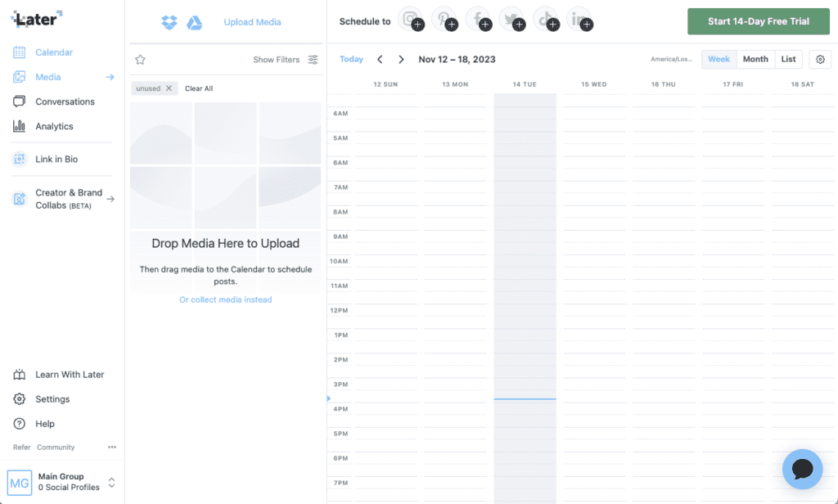Image resolution: width=838 pixels, height=504 pixels.
Task: Click the Nov 12 – 18, 2023 date range
Action: tap(457, 60)
